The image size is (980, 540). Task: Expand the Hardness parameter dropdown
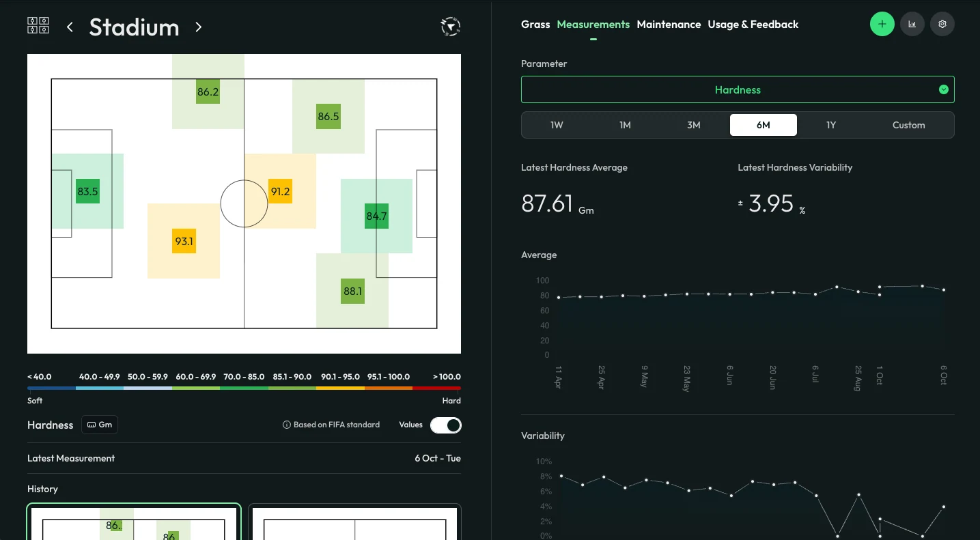pos(738,89)
